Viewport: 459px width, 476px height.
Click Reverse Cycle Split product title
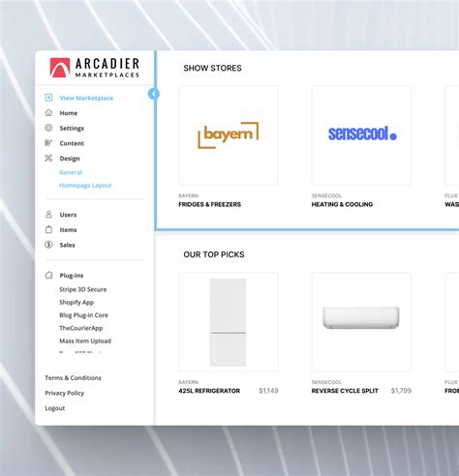click(345, 391)
